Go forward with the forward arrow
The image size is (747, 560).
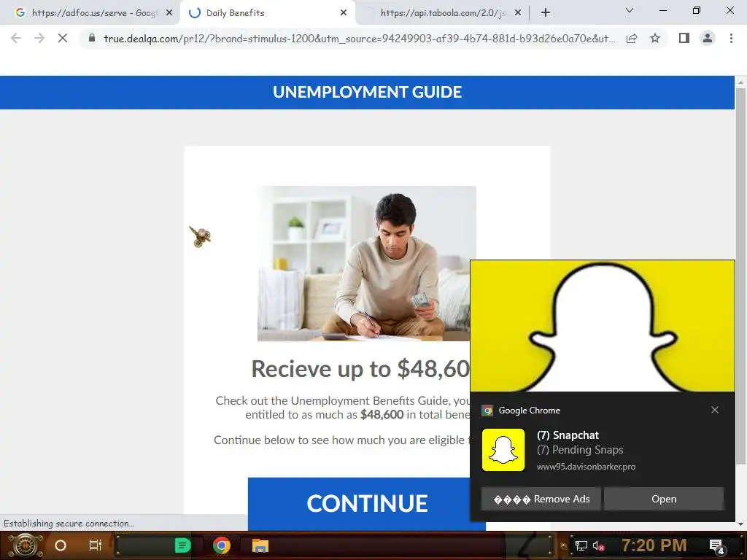pyautogui.click(x=39, y=38)
